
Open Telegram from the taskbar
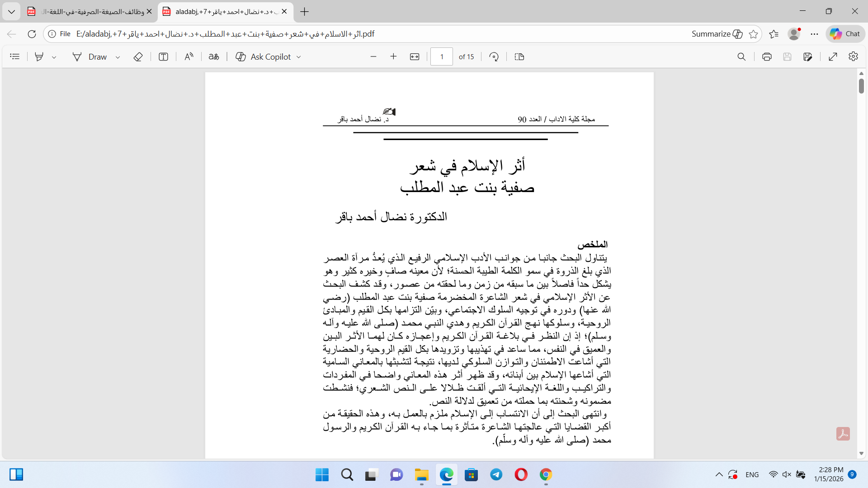pos(496,475)
